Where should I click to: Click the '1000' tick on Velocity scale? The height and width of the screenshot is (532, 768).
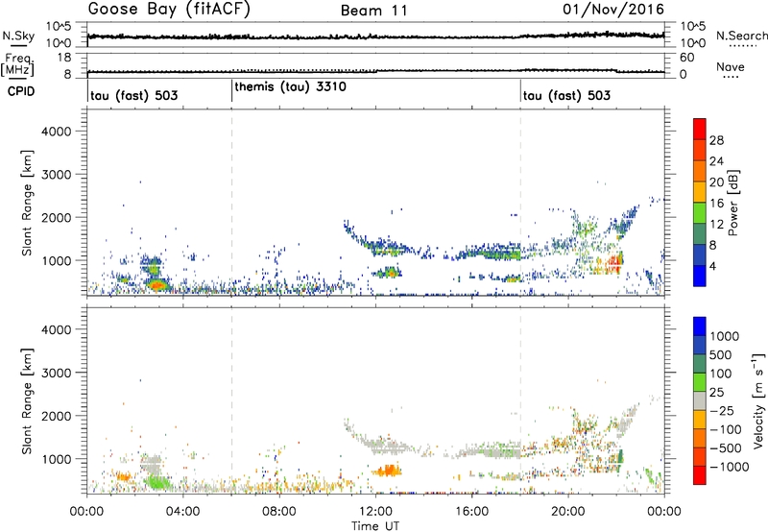click(x=724, y=336)
